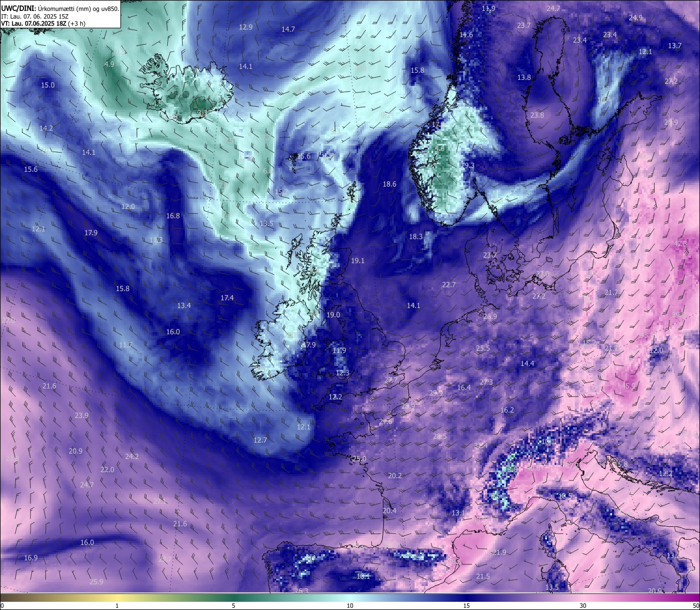This screenshot has width=700, height=610.
Task: Click the colorbar tick label 15
Action: click(466, 606)
